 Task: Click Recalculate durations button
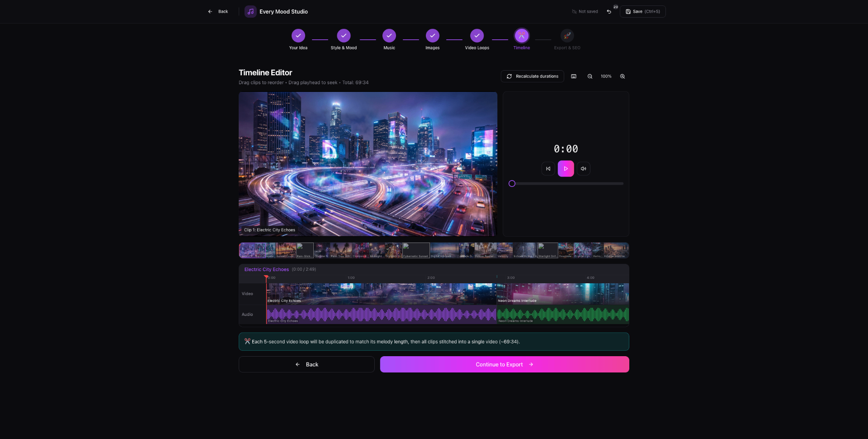(532, 76)
